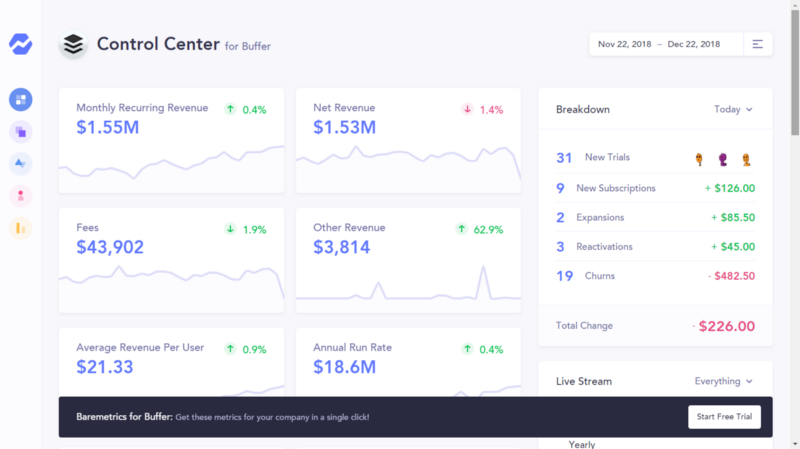
Task: Click the + $45.00 reactivations amount
Action: point(733,246)
